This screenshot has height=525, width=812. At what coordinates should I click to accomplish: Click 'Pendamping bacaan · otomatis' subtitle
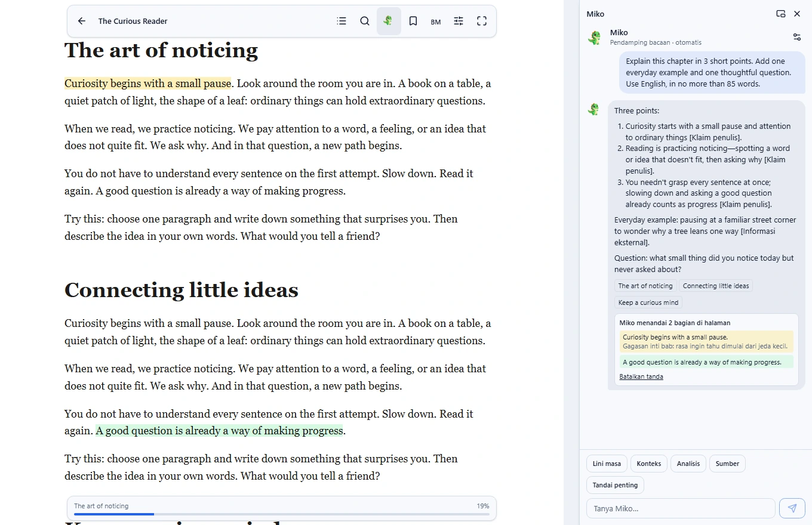[656, 42]
